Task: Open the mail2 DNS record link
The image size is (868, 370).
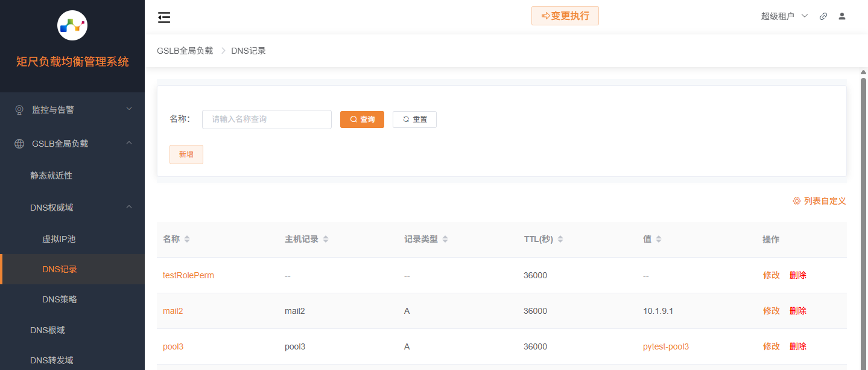Action: [x=173, y=310]
